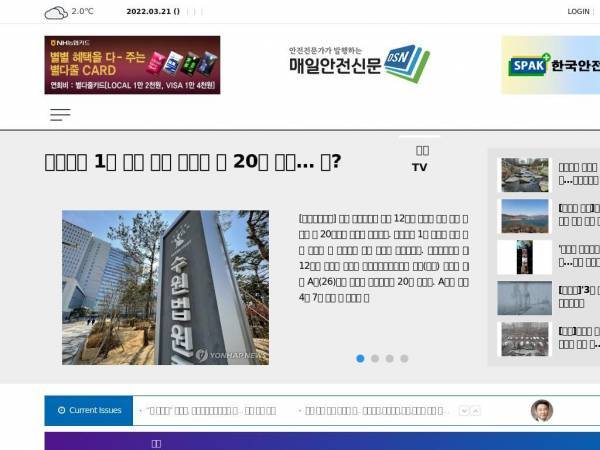Click the round portrait photo

[542, 411]
